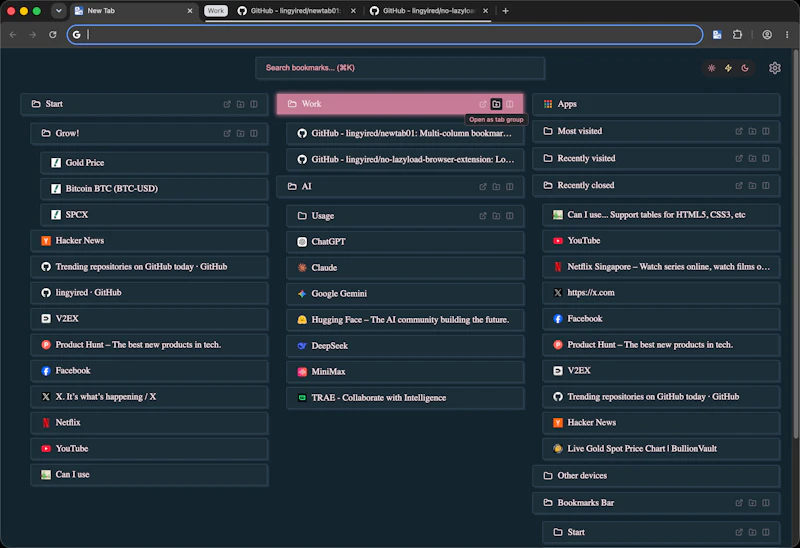Click the browser back arrow
The width and height of the screenshot is (800, 548).
(x=13, y=35)
